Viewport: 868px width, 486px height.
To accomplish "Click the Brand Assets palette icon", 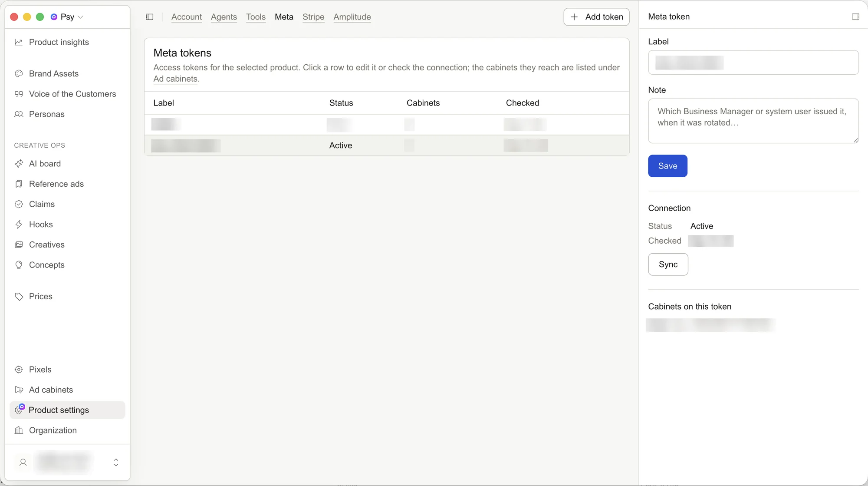I will tap(19, 74).
